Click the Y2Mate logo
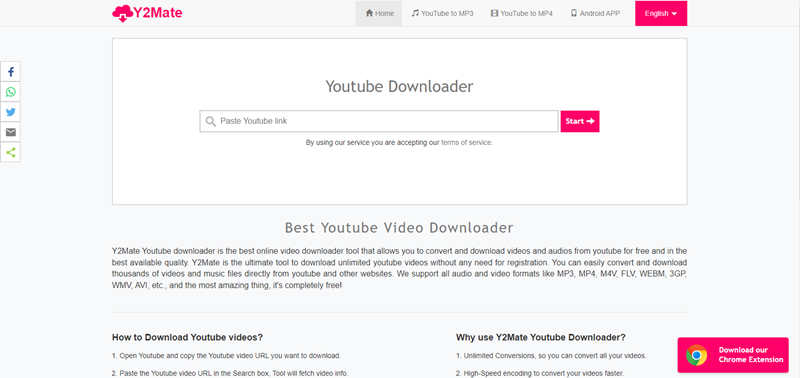This screenshot has height=378, width=800. point(147,13)
